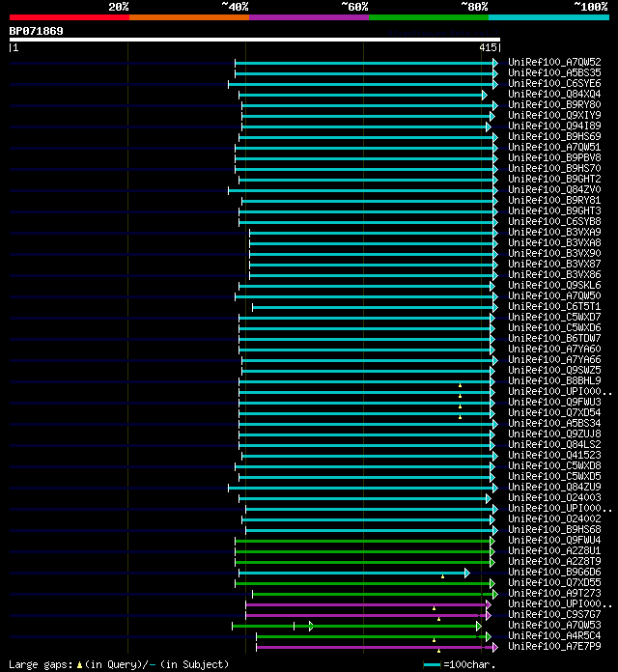Open hit UniRef100_B9HS69
The height and width of the screenshot is (672, 618).
click(554, 137)
